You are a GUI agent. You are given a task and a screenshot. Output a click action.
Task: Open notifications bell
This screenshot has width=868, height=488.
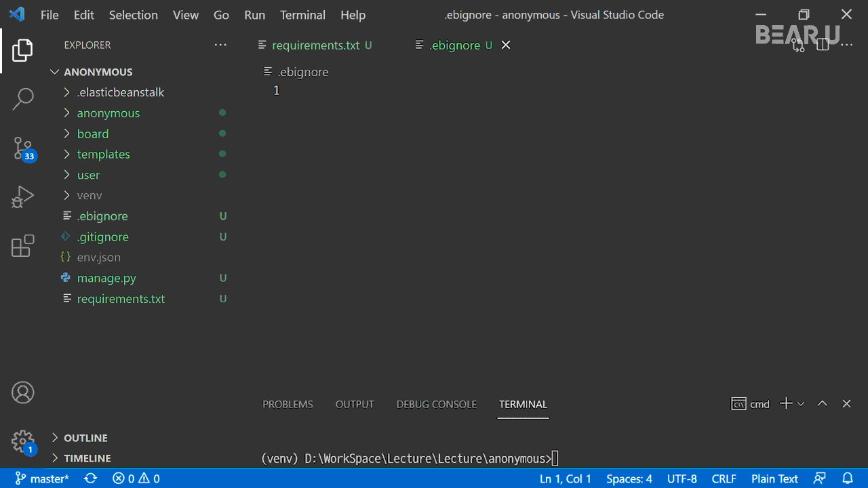coord(847,479)
